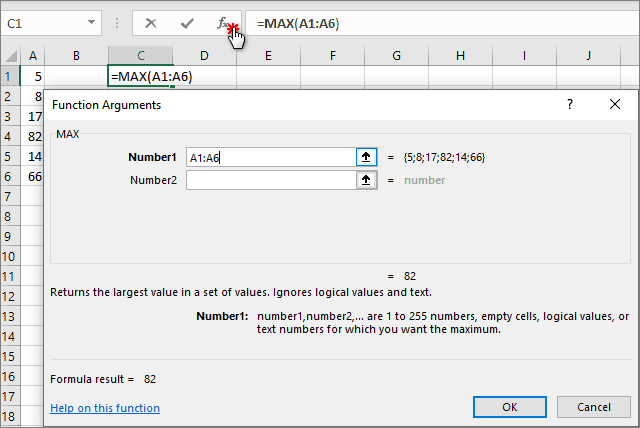Select column B header

pos(76,55)
